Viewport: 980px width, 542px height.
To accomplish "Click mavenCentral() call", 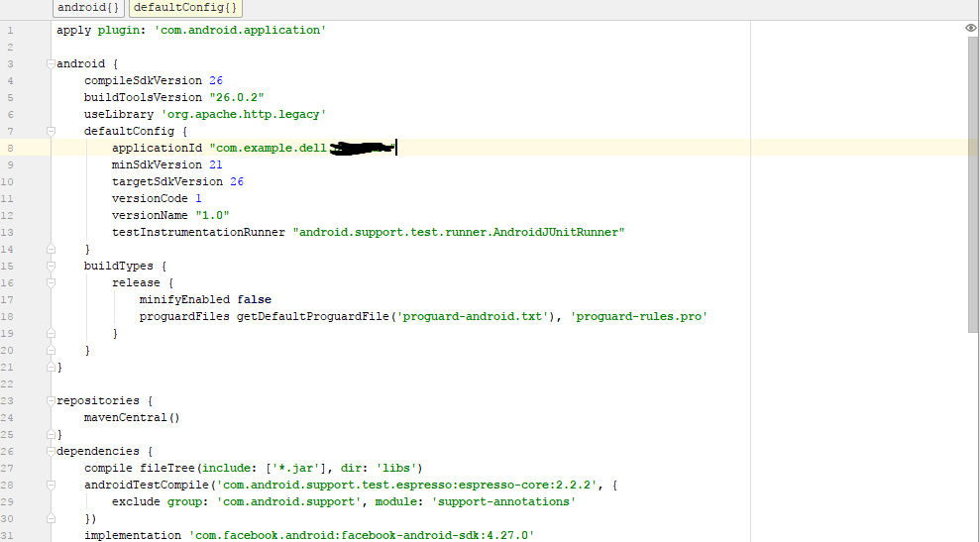I will pyautogui.click(x=132, y=417).
